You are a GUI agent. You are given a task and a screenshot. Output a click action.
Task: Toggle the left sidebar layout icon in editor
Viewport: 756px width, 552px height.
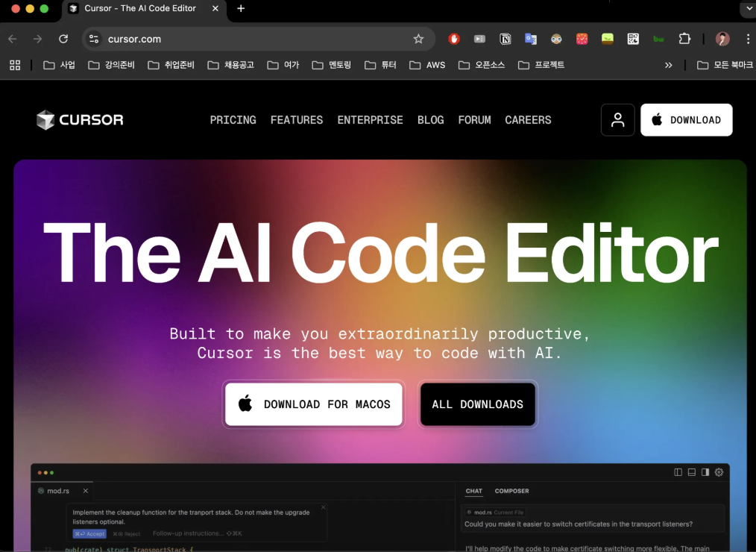pos(678,472)
